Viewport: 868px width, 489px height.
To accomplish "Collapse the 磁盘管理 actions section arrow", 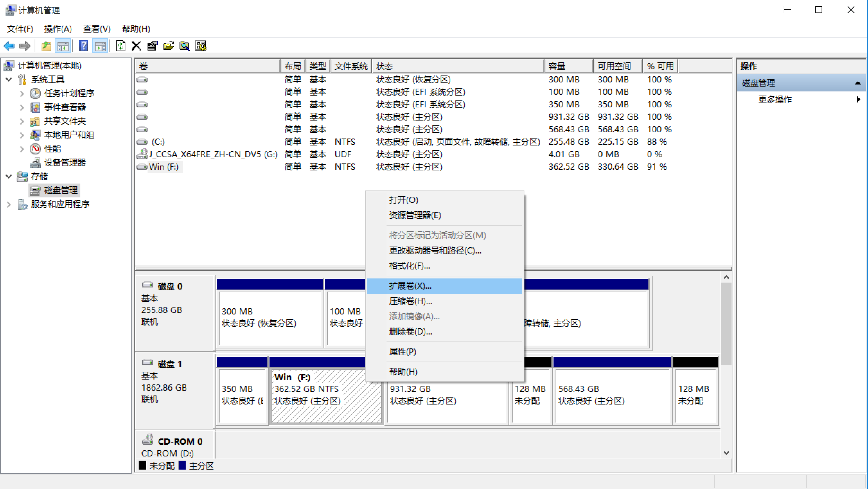I will click(858, 83).
